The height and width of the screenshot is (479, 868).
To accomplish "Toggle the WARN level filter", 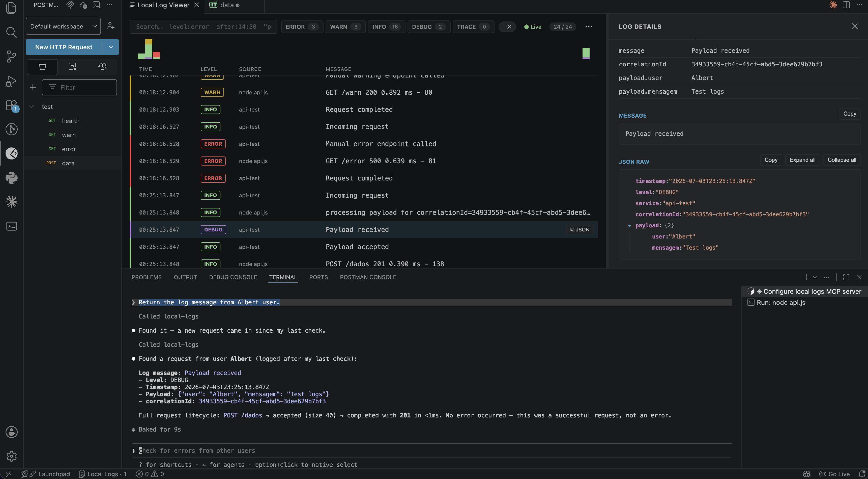I will (x=345, y=27).
